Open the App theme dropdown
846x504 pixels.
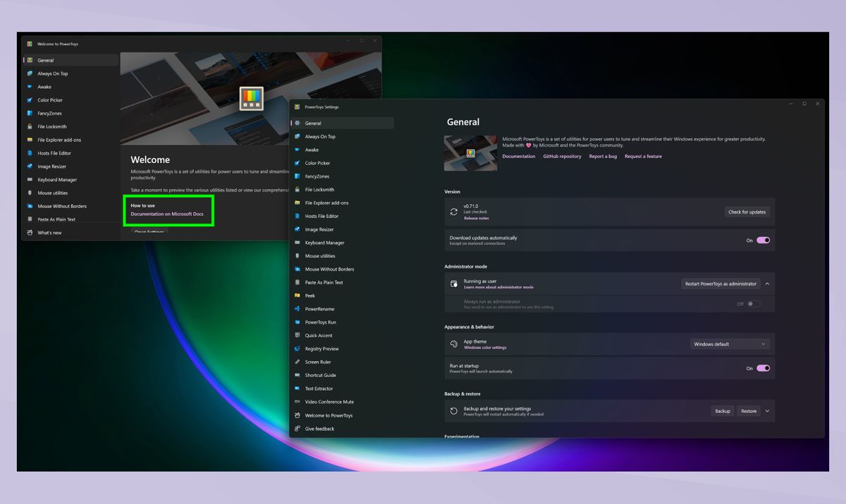(x=730, y=343)
